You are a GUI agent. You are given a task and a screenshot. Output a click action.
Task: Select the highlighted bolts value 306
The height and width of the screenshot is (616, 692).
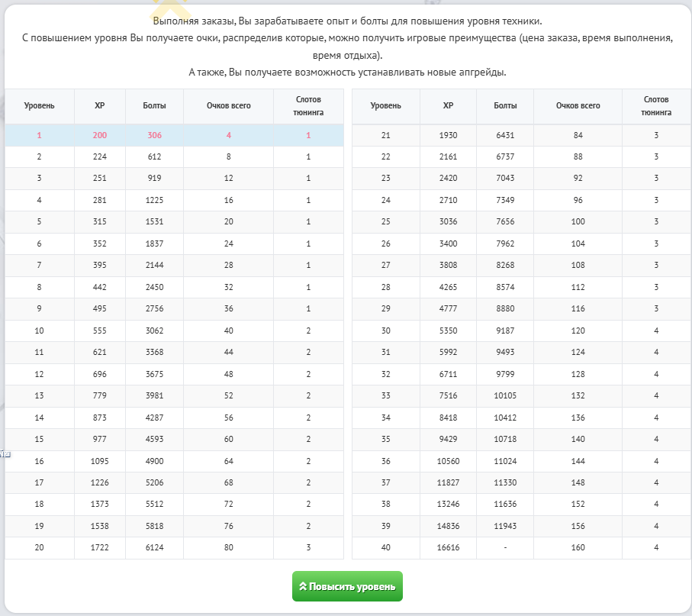pyautogui.click(x=155, y=135)
